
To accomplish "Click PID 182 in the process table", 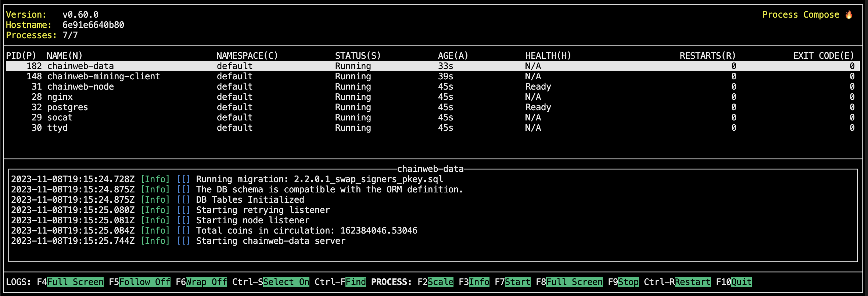I will pyautogui.click(x=34, y=66).
